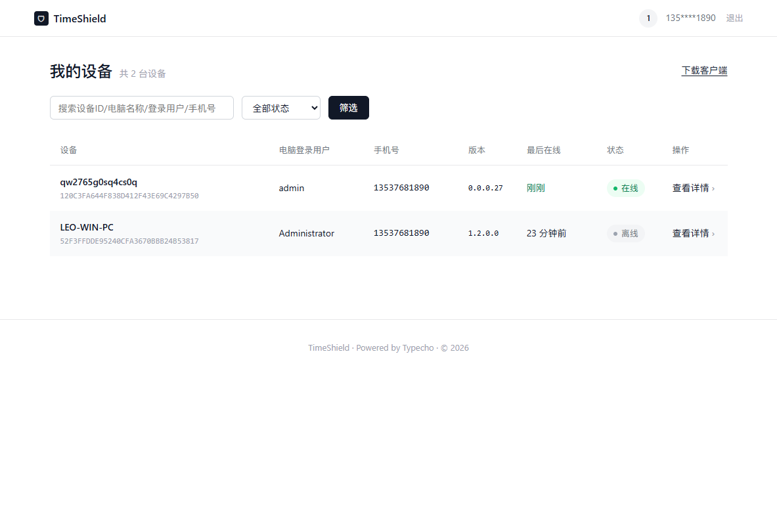Open the 下载客户端 download link
This screenshot has width=777, height=532.
pyautogui.click(x=704, y=71)
